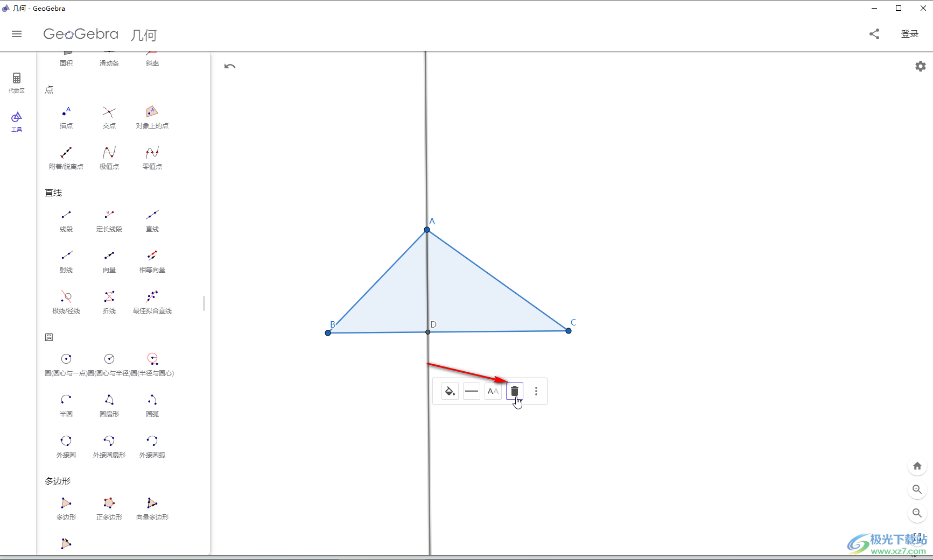Viewport: 933px width, 560px height.
Task: Select the 折线 polyline tool
Action: coord(109,302)
